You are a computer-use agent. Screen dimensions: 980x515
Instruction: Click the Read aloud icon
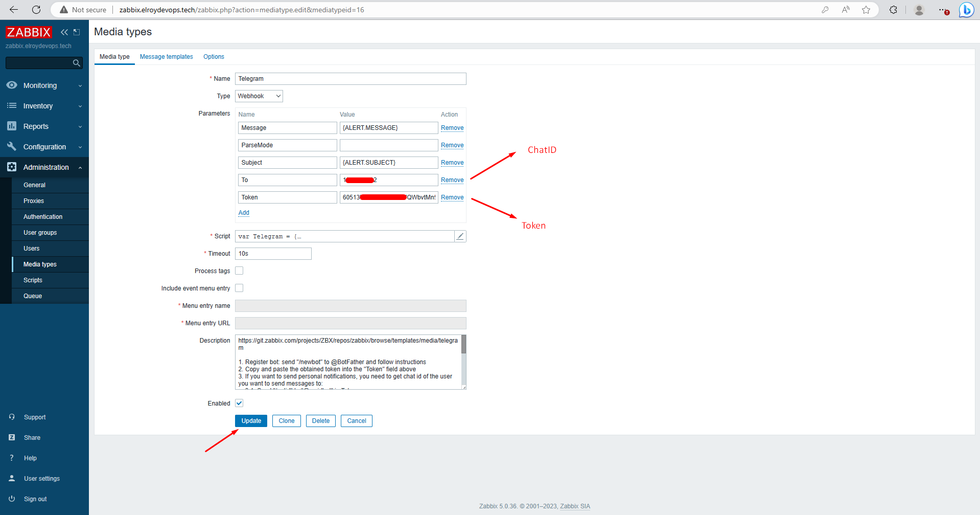pyautogui.click(x=846, y=10)
